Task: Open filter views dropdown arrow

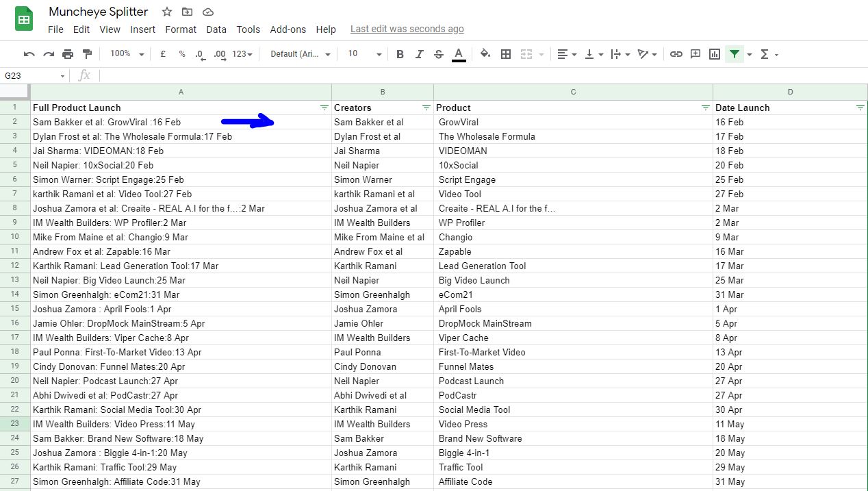Action: pos(750,54)
